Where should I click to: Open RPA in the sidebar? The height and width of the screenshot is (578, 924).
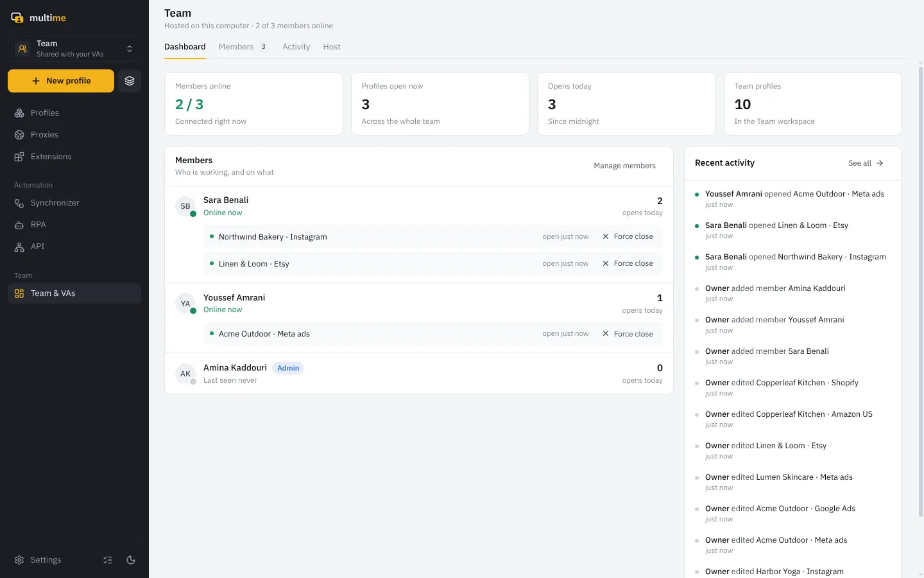pyautogui.click(x=74, y=225)
